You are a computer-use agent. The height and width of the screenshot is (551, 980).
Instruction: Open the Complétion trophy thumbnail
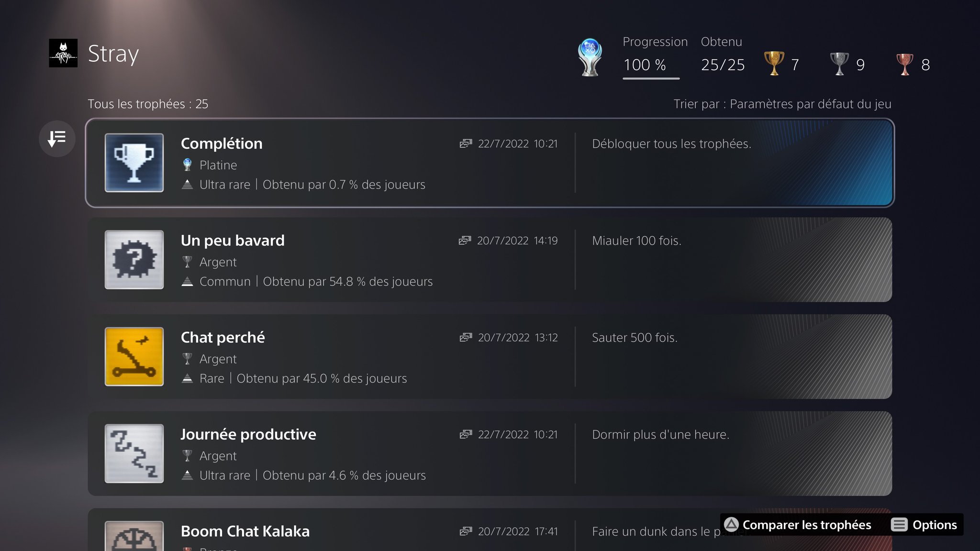click(134, 163)
